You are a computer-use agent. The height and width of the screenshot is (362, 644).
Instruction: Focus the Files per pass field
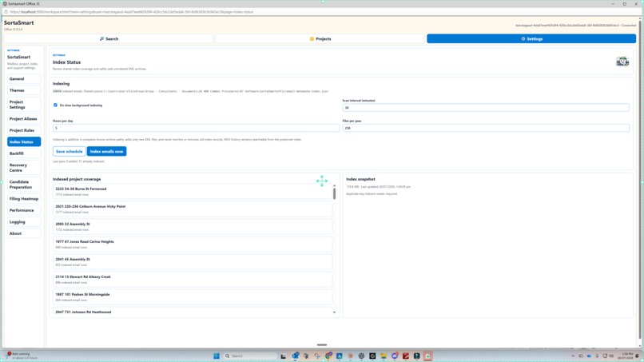click(x=486, y=128)
